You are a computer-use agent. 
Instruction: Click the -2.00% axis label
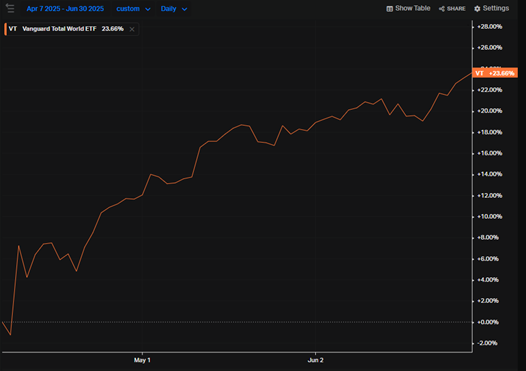487,343
